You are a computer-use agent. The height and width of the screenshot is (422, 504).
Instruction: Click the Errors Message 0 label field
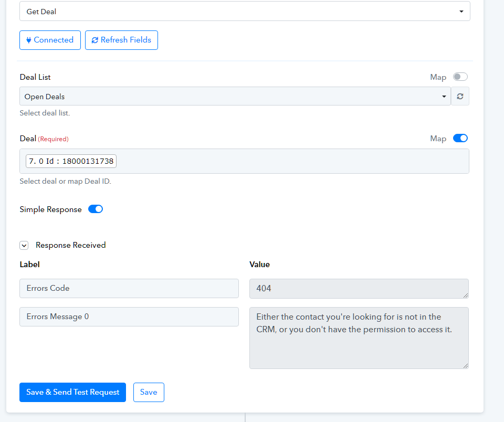[x=129, y=316]
